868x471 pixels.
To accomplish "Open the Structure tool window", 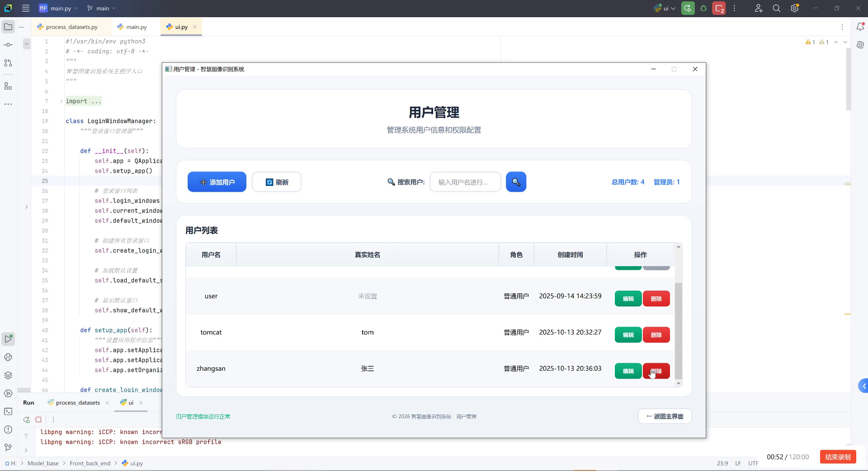I will [x=8, y=86].
